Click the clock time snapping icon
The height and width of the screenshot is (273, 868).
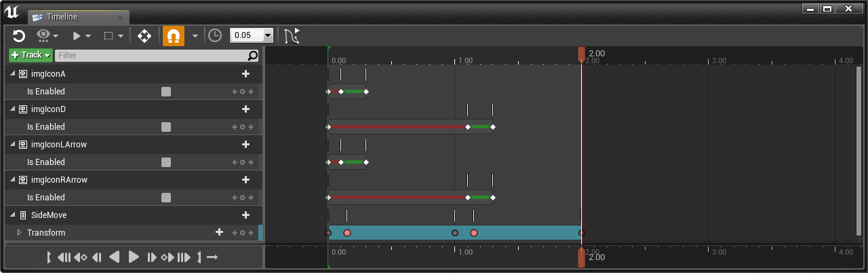click(x=215, y=36)
